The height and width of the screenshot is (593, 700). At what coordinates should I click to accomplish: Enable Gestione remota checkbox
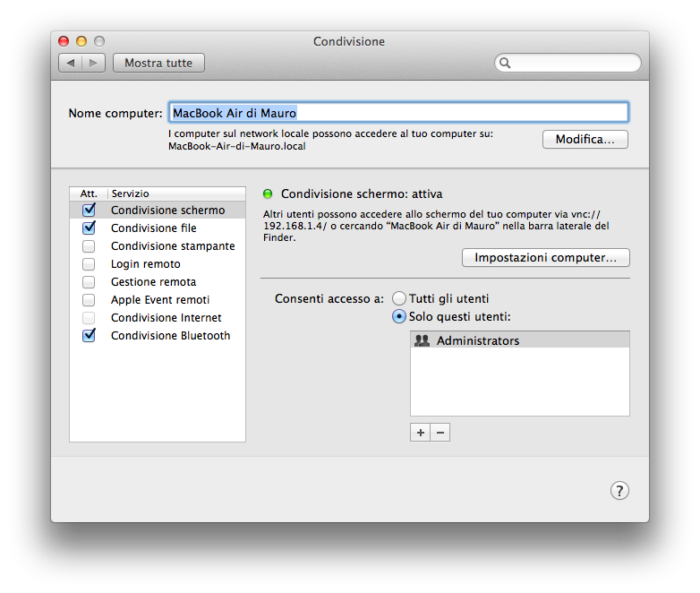[89, 282]
